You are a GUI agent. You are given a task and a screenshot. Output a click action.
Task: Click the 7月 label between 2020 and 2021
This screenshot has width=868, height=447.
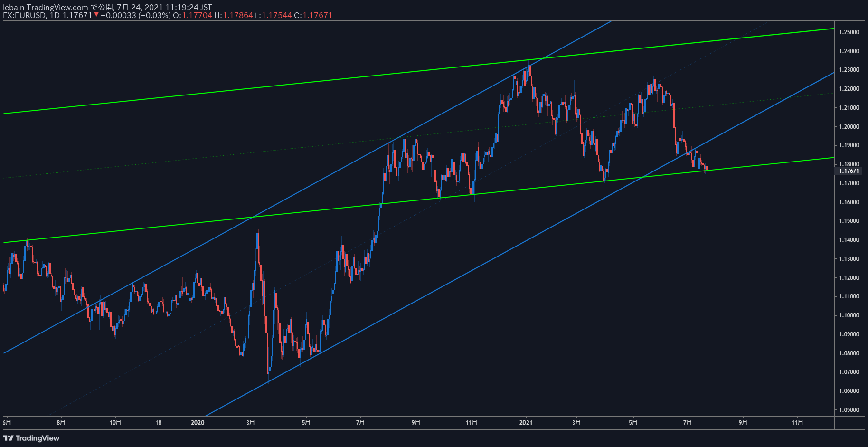click(360, 423)
